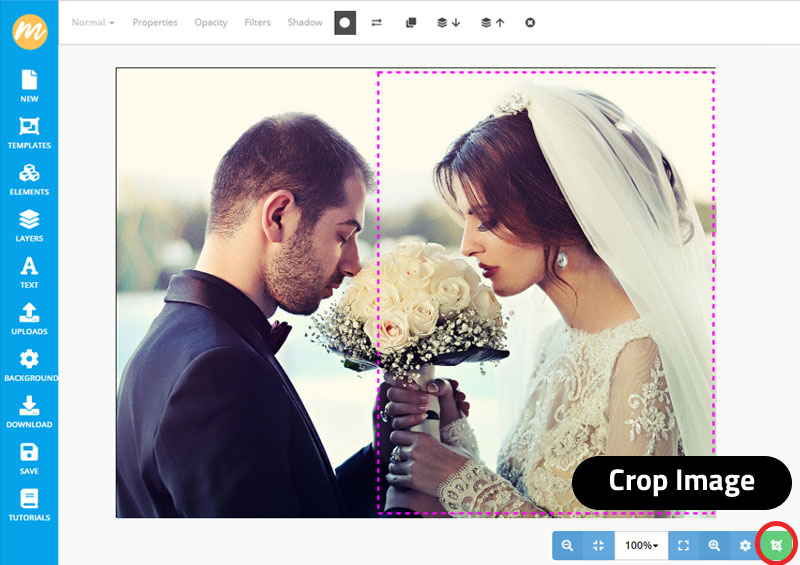Click the wedding photo on canvas
Viewport: 800px width, 565px height.
(x=415, y=292)
